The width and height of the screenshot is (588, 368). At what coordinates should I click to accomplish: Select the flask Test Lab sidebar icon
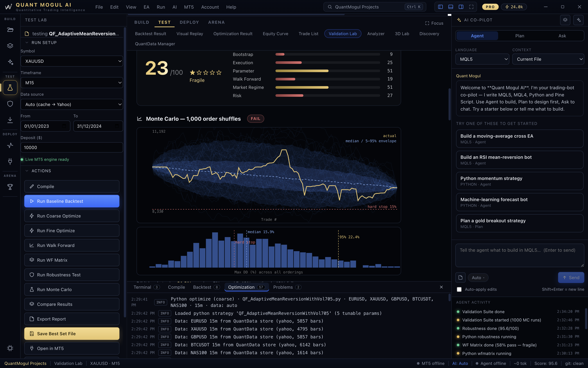pos(10,88)
